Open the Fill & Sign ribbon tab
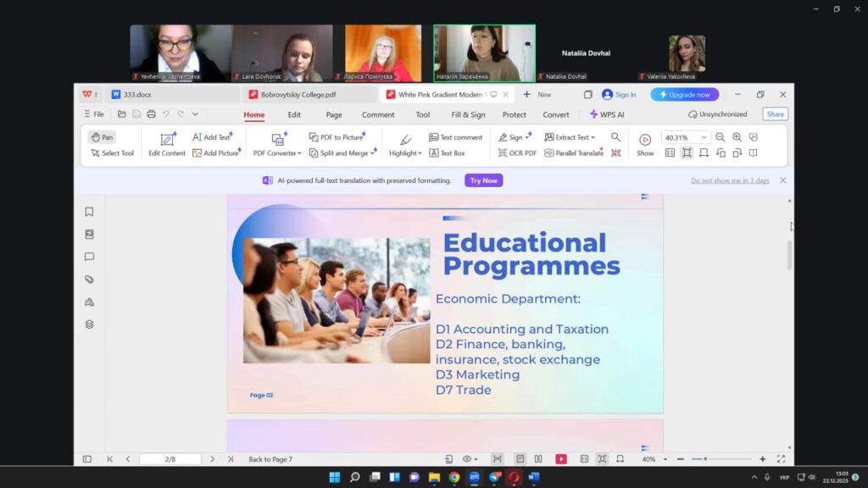 click(468, 115)
